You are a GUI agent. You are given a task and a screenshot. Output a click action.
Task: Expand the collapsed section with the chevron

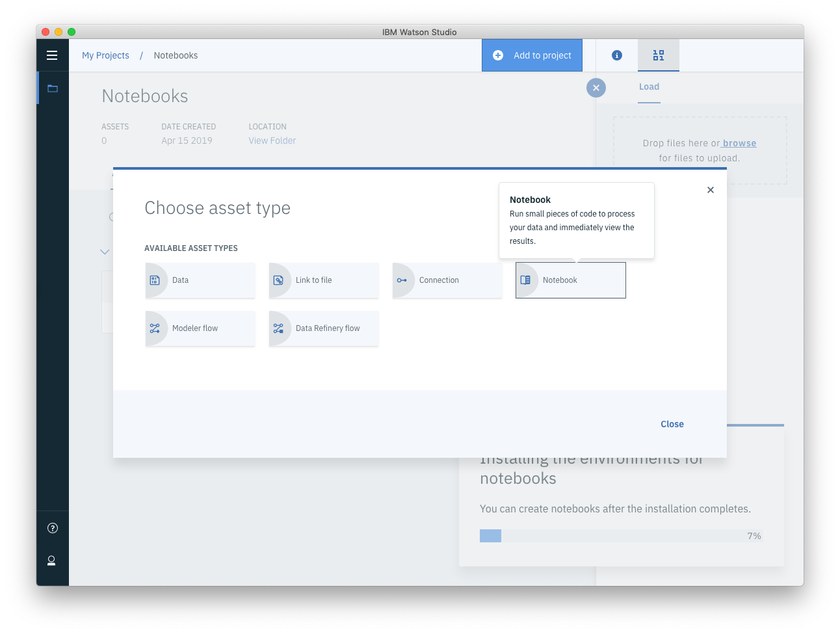point(105,251)
